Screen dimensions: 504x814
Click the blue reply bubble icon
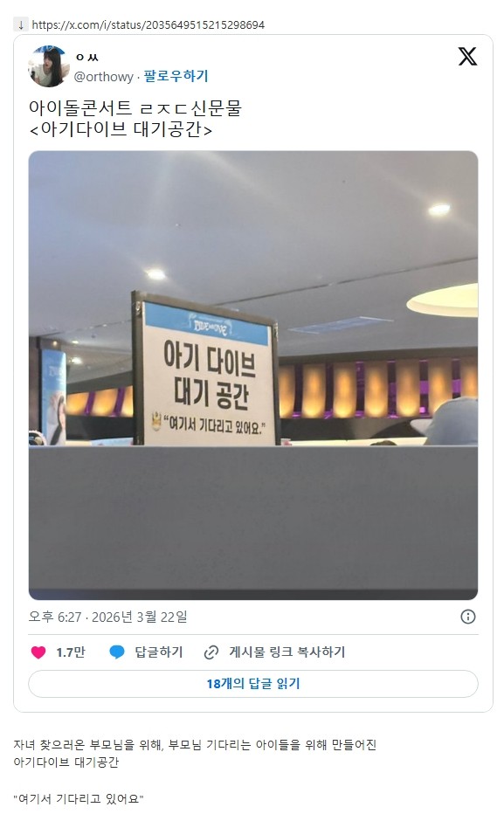point(117,652)
